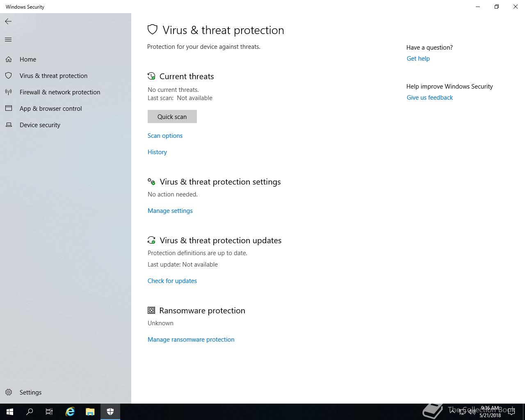Open Home in the sidebar

coord(66,59)
